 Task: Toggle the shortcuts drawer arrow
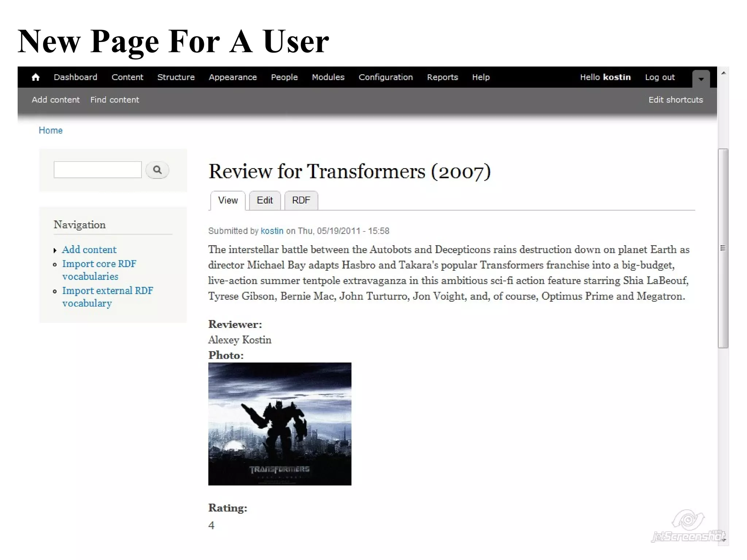click(x=701, y=79)
